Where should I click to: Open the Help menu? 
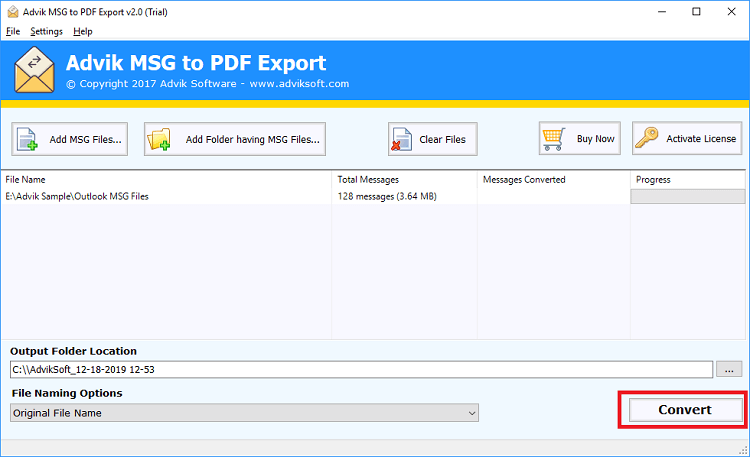[x=83, y=32]
